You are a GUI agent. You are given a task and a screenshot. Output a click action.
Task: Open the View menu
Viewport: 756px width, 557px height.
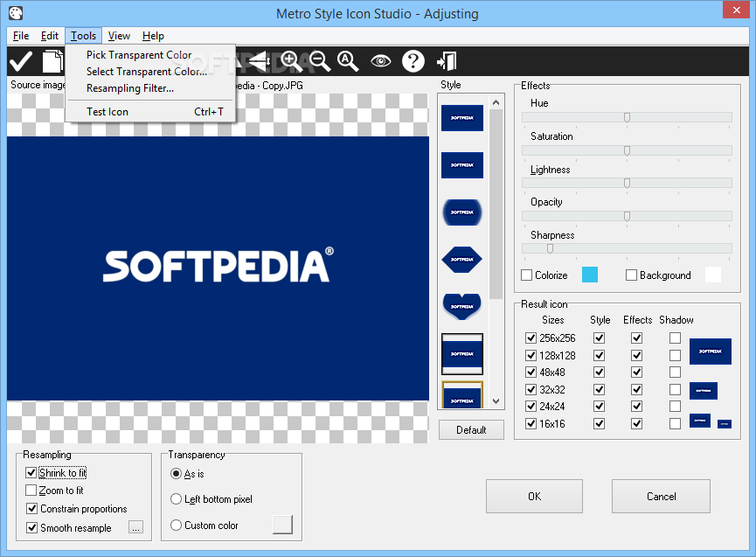point(119,36)
